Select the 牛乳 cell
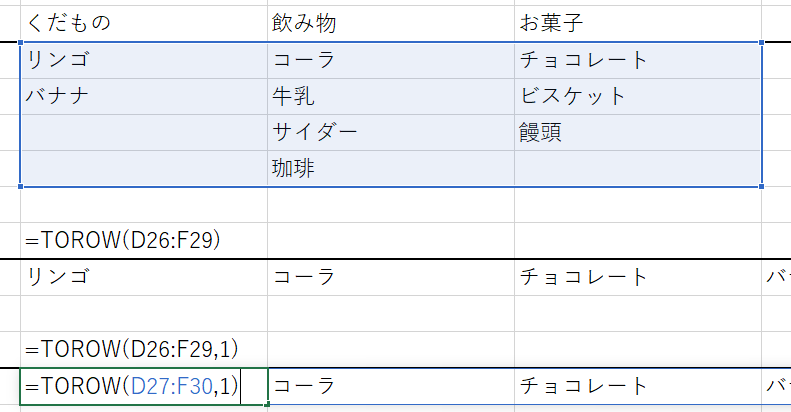The image size is (791, 412). [x=294, y=96]
